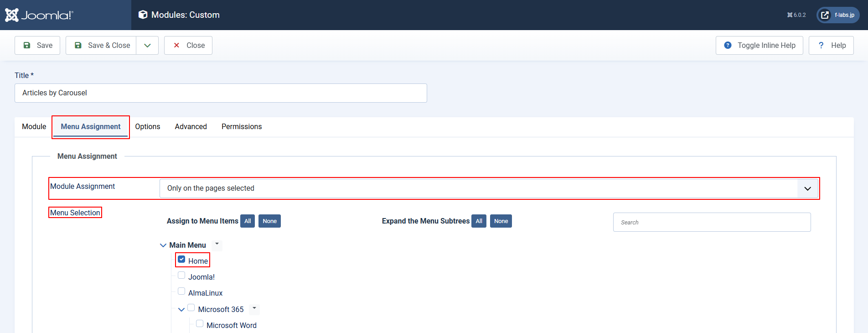
Task: Click the Toggle Inline Help icon
Action: [728, 45]
